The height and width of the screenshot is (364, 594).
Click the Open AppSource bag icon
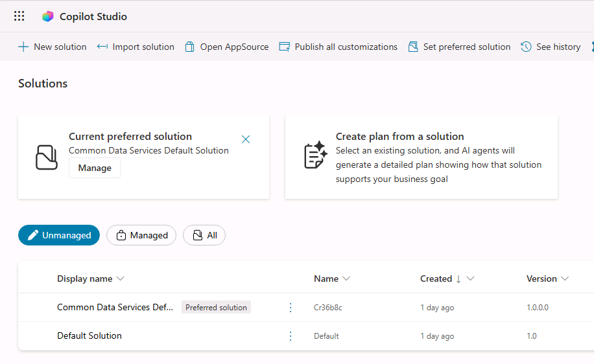190,47
